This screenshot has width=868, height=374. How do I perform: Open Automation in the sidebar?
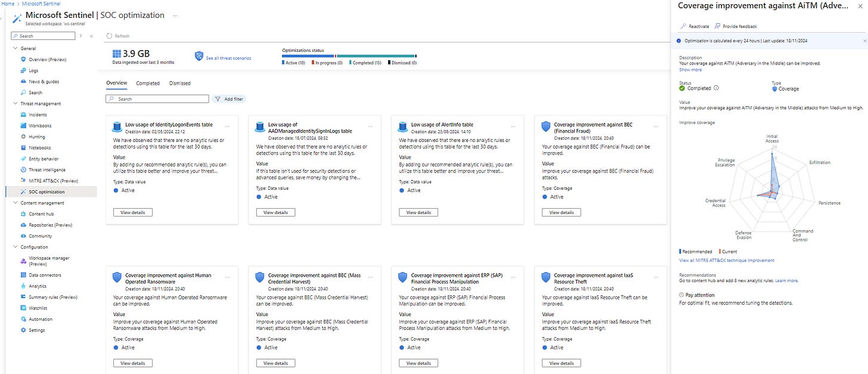click(41, 319)
